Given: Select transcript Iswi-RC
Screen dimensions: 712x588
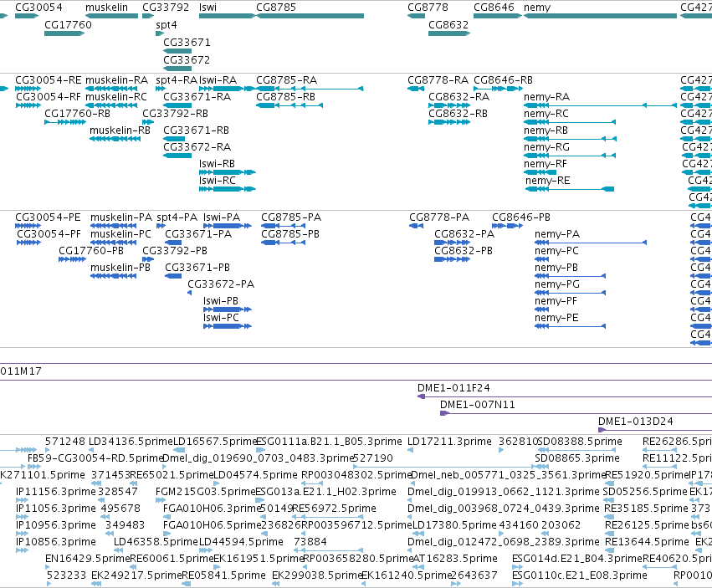Looking at the screenshot, I should 218,181.
